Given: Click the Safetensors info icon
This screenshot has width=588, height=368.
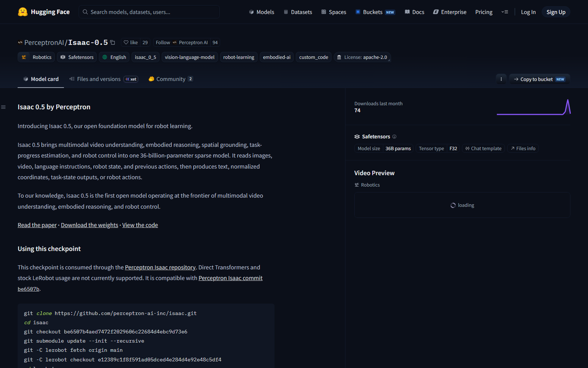Looking at the screenshot, I should click(x=394, y=136).
